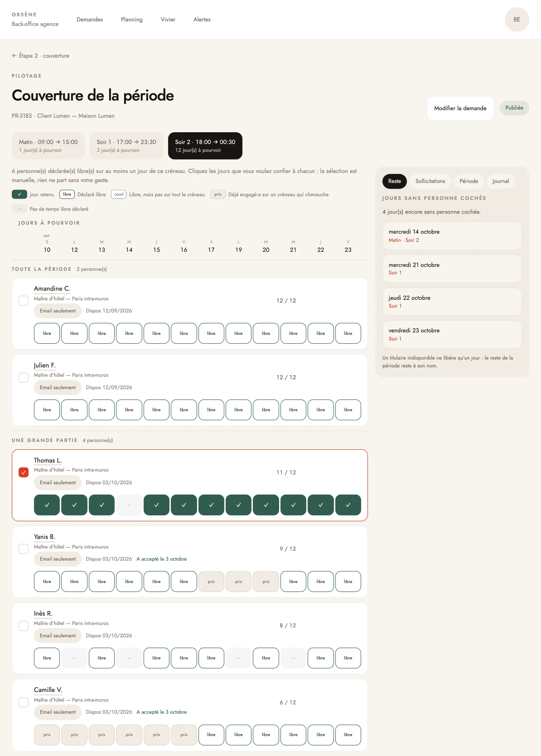Go back via Étape 2 couverture arrow
The height and width of the screenshot is (756, 541).
point(40,56)
